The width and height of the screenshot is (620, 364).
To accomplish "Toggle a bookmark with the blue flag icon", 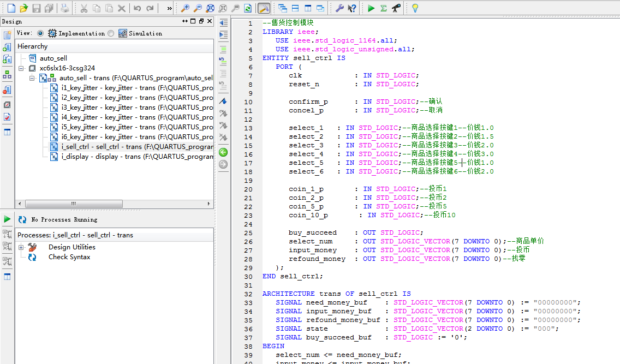I will tap(223, 101).
